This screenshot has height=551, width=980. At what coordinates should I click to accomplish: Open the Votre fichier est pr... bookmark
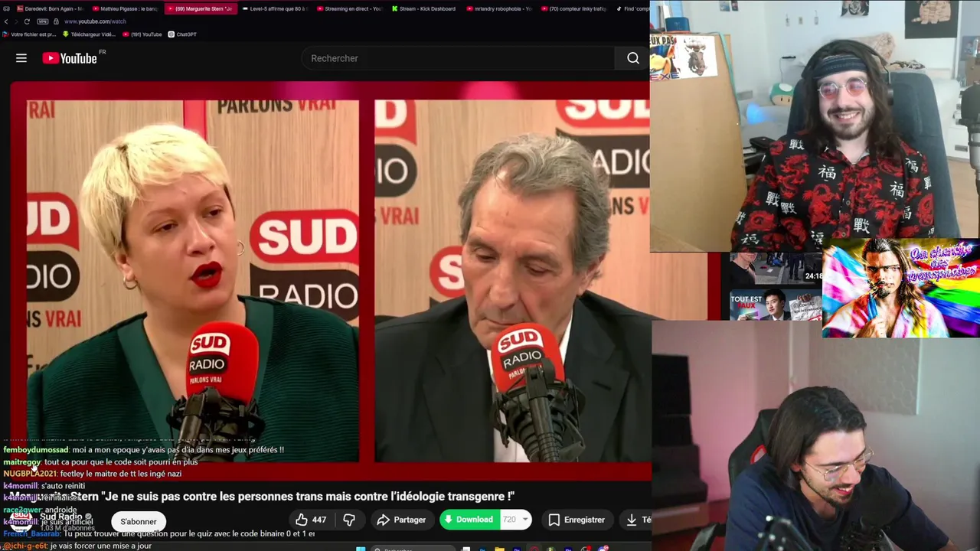[29, 34]
